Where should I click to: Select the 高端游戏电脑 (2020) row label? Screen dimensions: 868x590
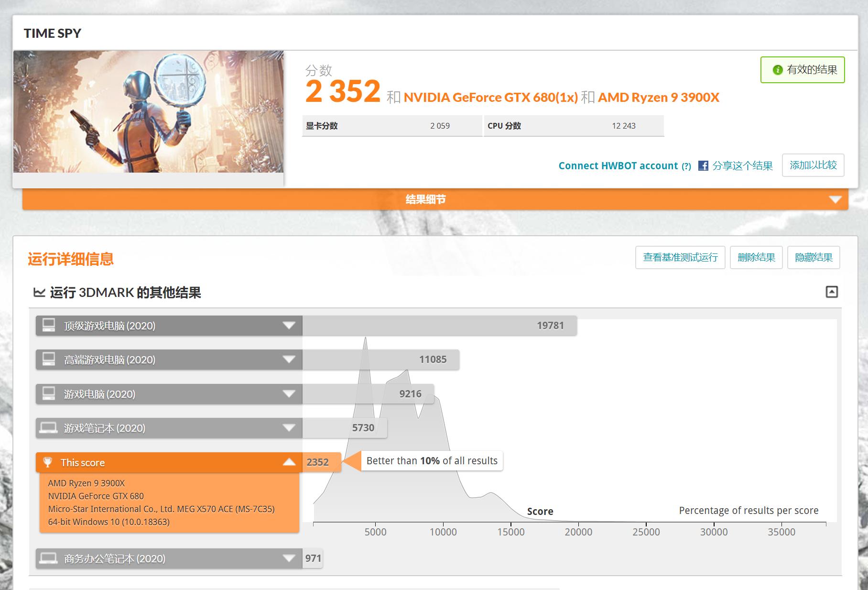(x=110, y=360)
